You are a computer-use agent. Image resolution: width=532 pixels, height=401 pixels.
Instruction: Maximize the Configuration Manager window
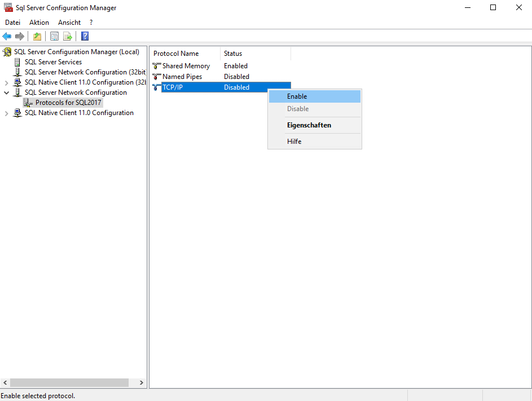click(x=493, y=7)
